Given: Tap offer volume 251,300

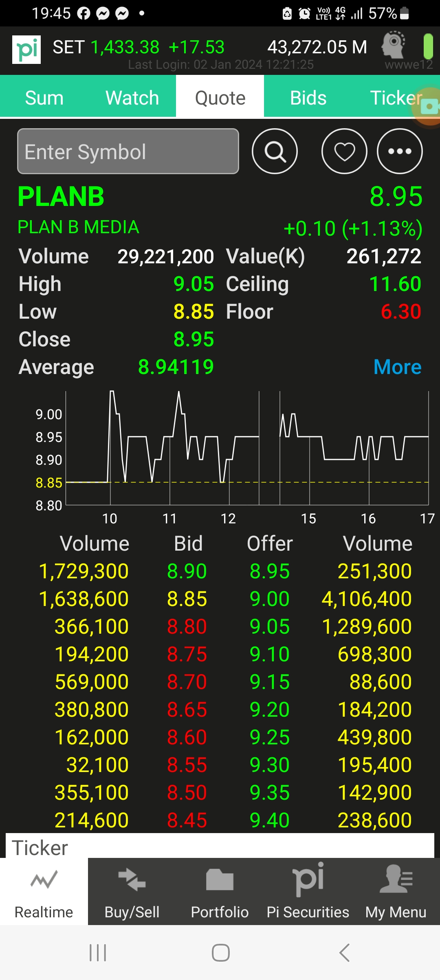Looking at the screenshot, I should pos(375,571).
